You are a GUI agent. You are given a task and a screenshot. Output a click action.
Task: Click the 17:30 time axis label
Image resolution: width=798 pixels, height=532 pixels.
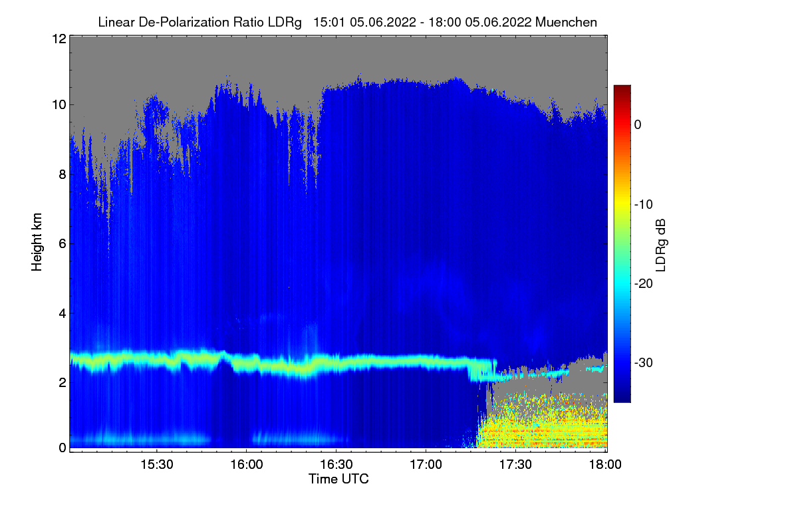pyautogui.click(x=516, y=464)
